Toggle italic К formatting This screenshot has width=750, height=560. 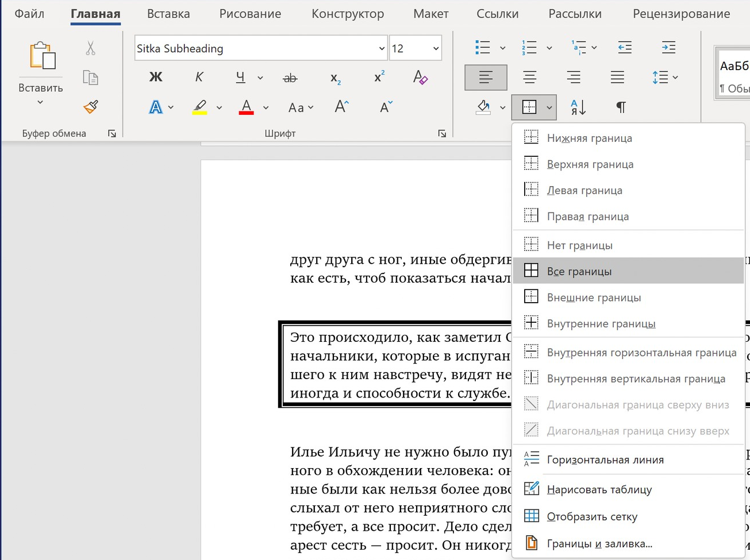pos(199,77)
